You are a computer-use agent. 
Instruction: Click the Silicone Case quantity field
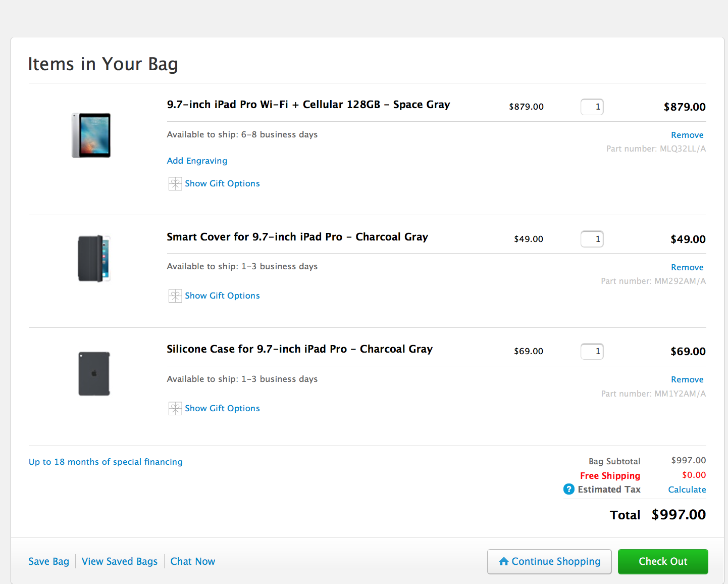(592, 351)
